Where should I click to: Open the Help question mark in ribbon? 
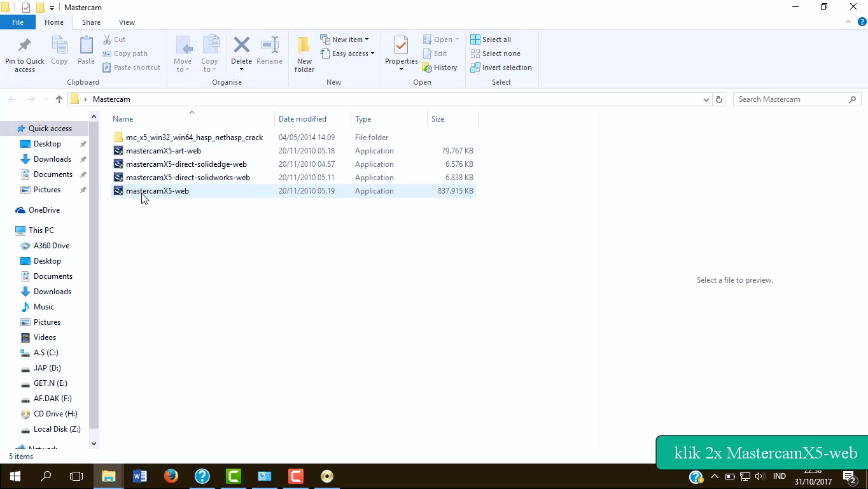(x=862, y=22)
